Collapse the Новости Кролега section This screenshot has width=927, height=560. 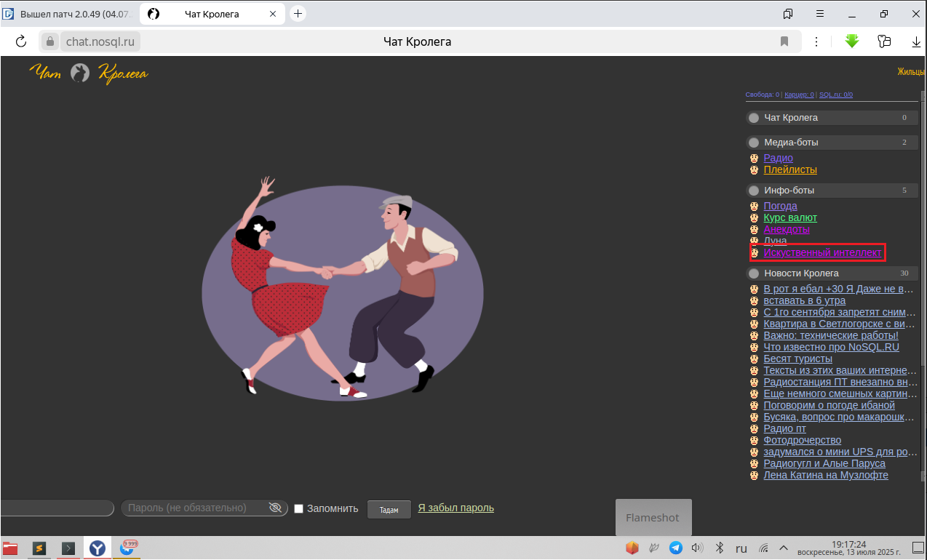(754, 273)
